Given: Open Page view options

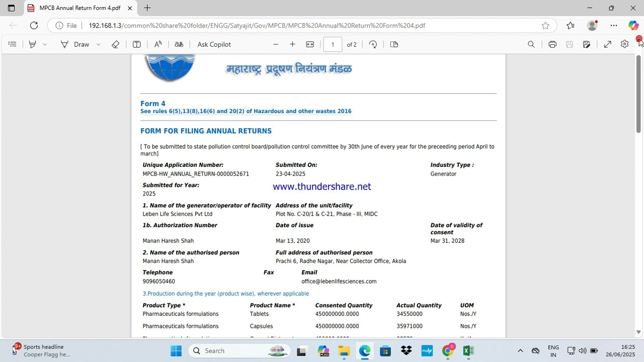Looking at the screenshot, I should click(x=394, y=44).
